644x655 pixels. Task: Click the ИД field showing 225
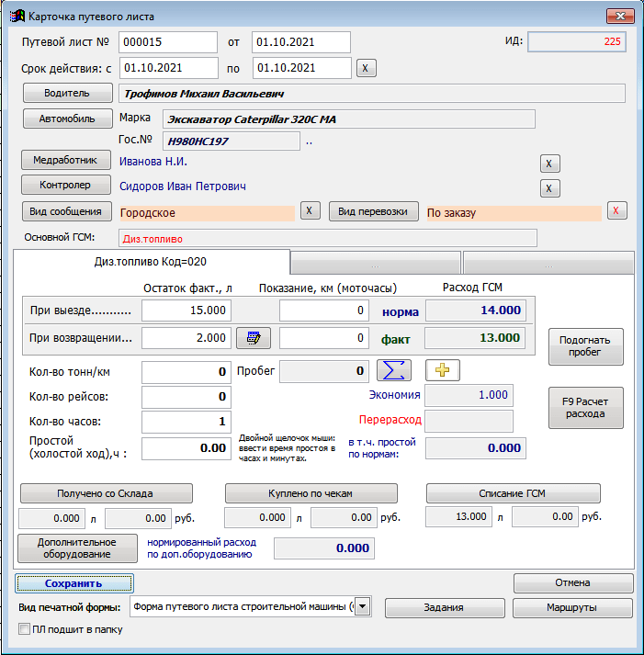[x=577, y=41]
